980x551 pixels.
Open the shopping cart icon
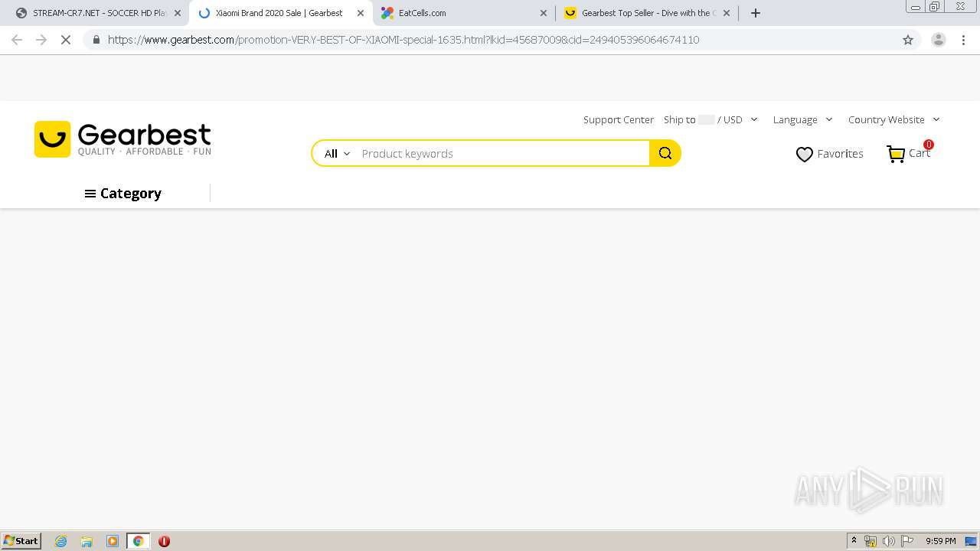coord(896,154)
